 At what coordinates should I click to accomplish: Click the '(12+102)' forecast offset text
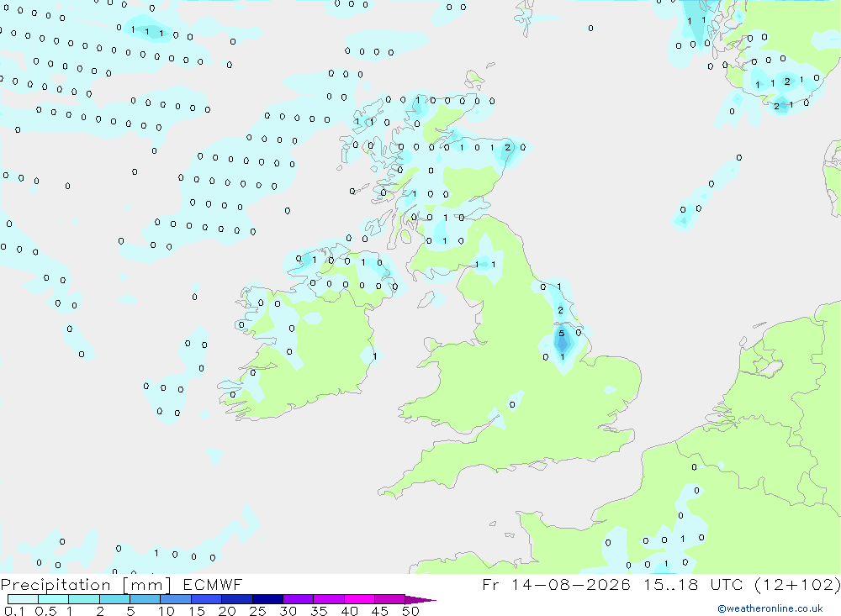797,584
